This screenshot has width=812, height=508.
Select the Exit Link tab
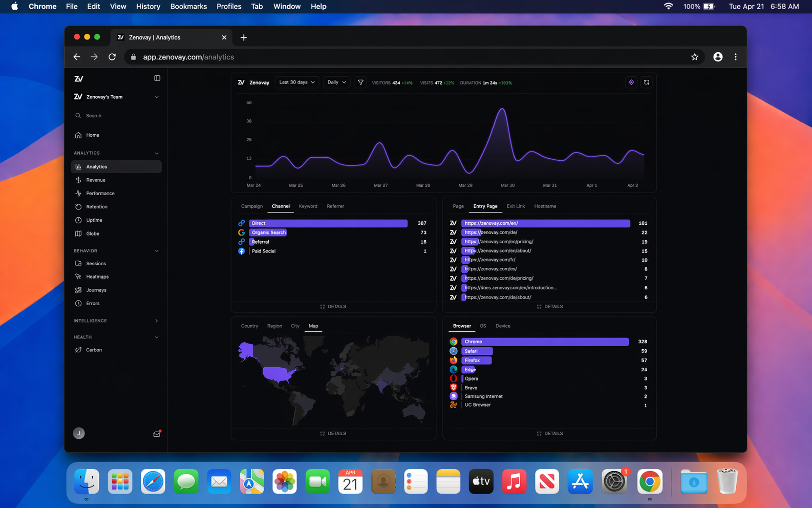click(516, 206)
